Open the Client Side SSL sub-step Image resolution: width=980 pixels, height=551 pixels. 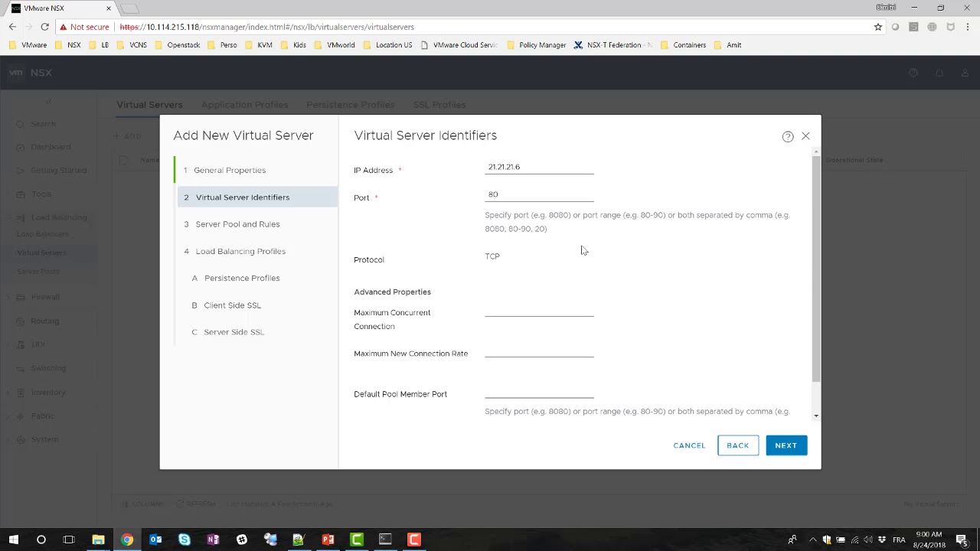coord(232,305)
